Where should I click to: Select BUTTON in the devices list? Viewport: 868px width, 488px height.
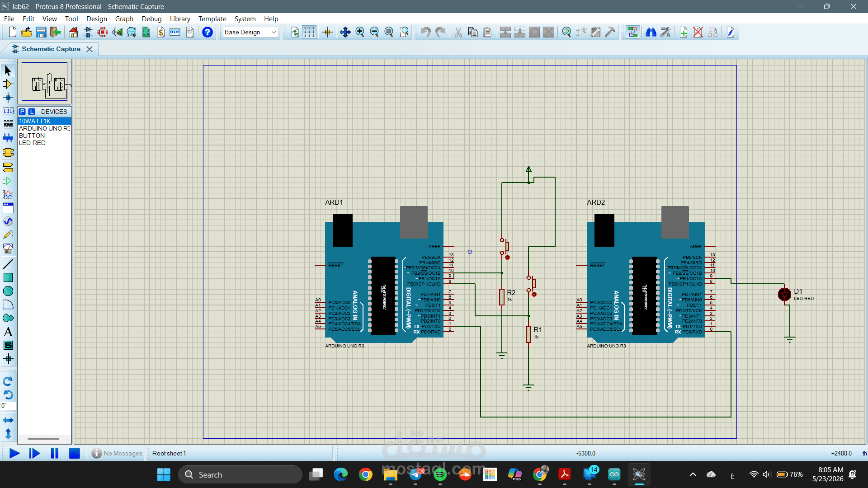[44, 136]
